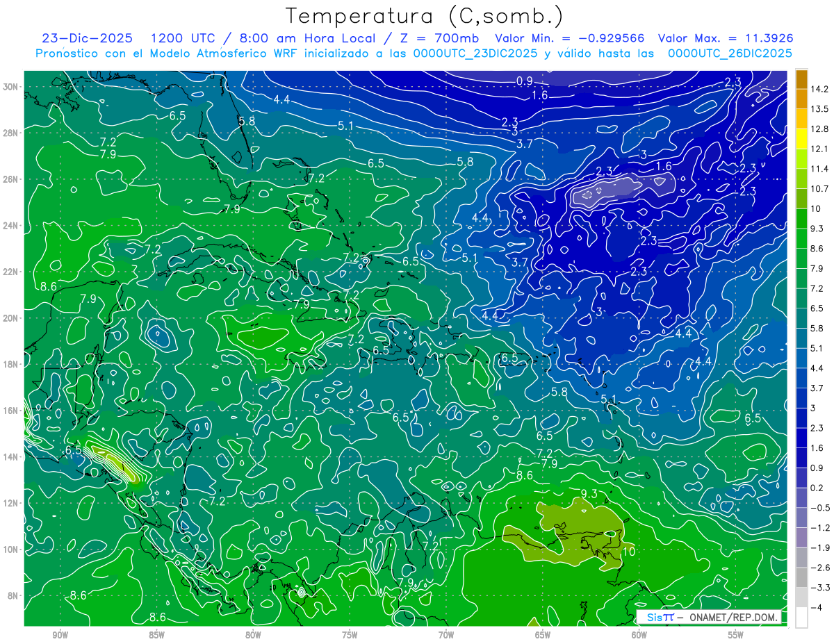Click the colorbar label "-1.9"
This screenshot has width=834, height=644.
tap(819, 548)
